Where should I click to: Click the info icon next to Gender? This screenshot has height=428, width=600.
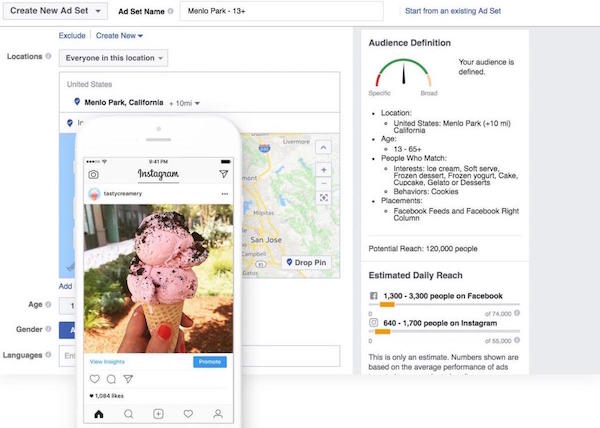pos(48,329)
